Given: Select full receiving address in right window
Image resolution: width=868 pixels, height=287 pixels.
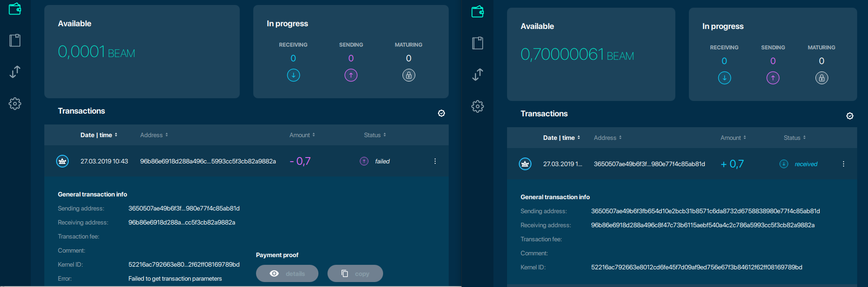Looking at the screenshot, I should coord(703,225).
